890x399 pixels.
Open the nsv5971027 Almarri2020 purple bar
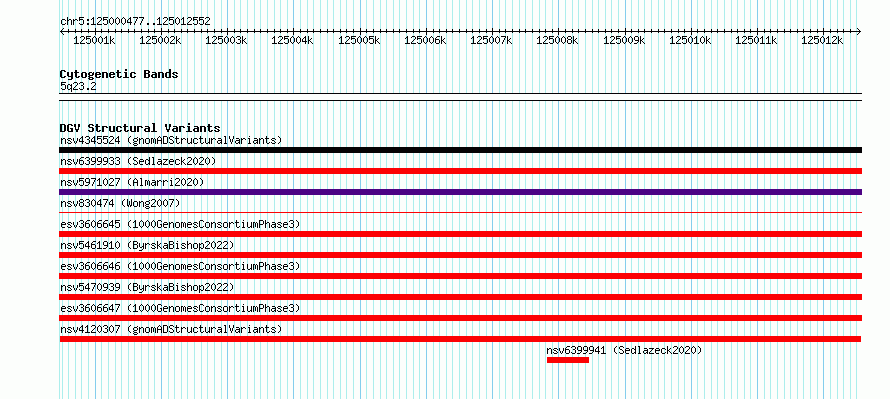(x=460, y=192)
